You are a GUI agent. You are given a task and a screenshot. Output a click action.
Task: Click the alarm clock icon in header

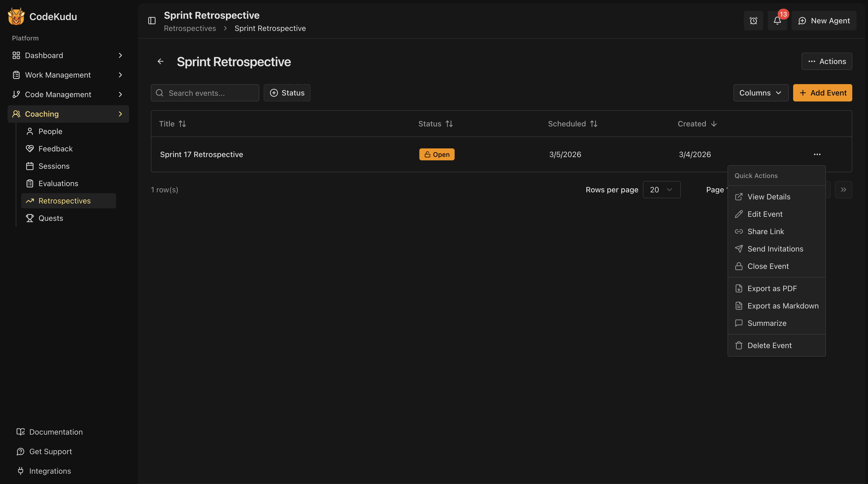(753, 21)
